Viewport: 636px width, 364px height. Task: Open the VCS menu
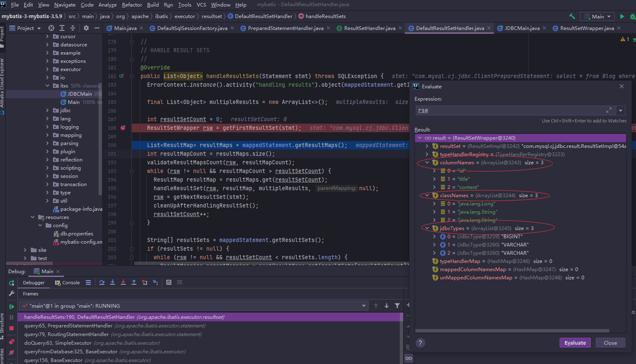click(201, 5)
